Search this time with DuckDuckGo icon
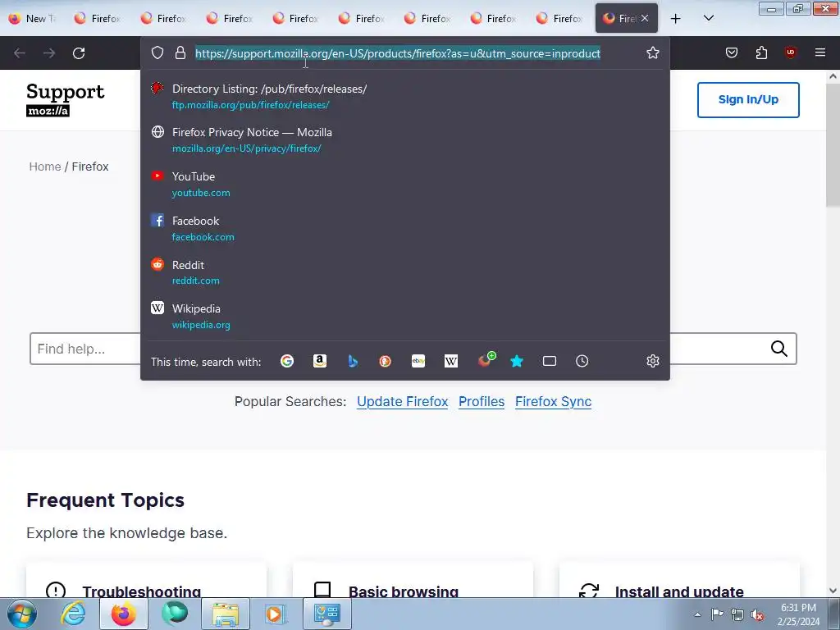Screen dimensions: 840x630 [x=386, y=361]
